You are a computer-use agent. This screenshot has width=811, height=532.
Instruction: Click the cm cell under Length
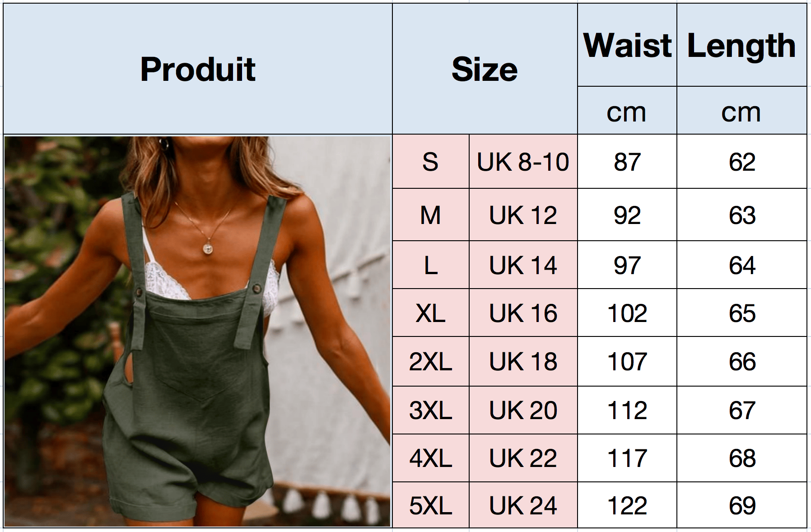(741, 111)
